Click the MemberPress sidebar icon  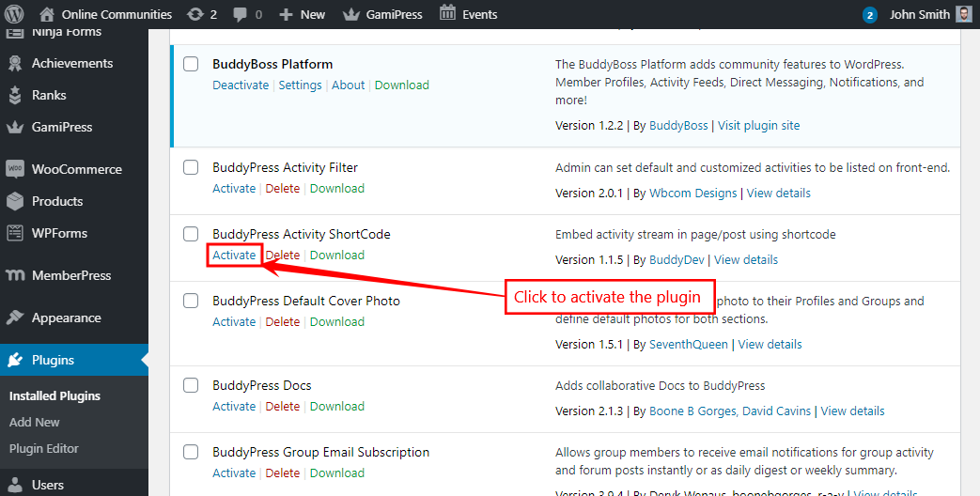[15, 275]
